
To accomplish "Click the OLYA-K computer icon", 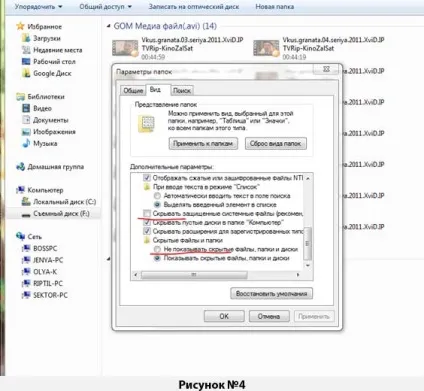I will pyautogui.click(x=26, y=272).
